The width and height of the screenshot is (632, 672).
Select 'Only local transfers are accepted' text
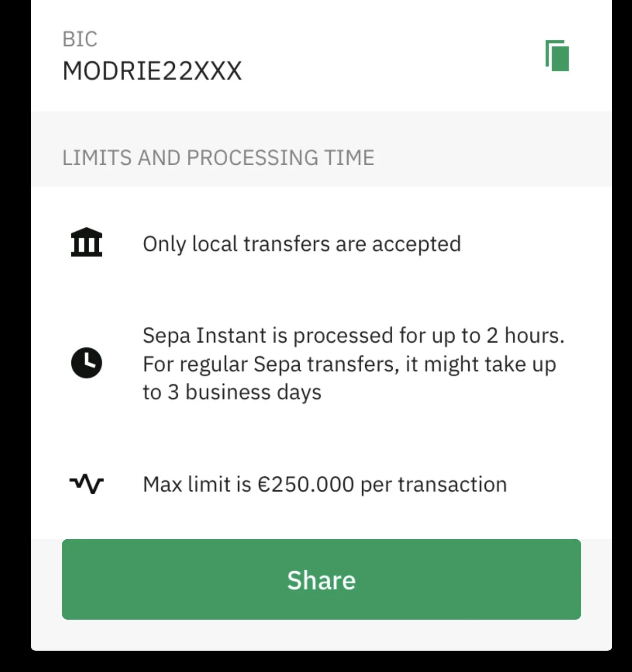[302, 244]
